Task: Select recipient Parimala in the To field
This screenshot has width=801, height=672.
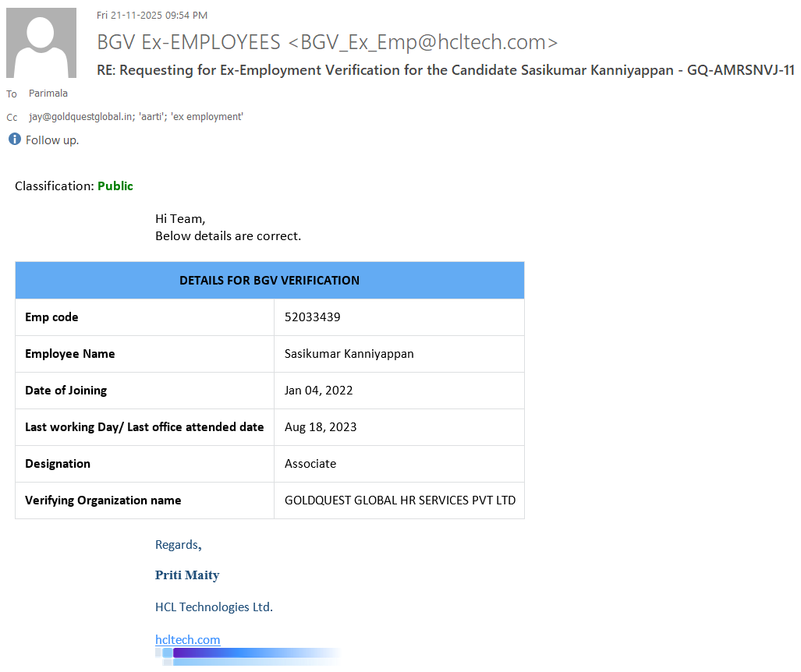Action: (48, 94)
